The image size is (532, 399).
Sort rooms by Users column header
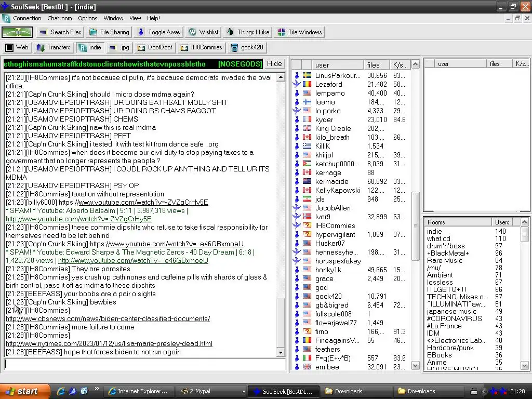[x=502, y=222]
